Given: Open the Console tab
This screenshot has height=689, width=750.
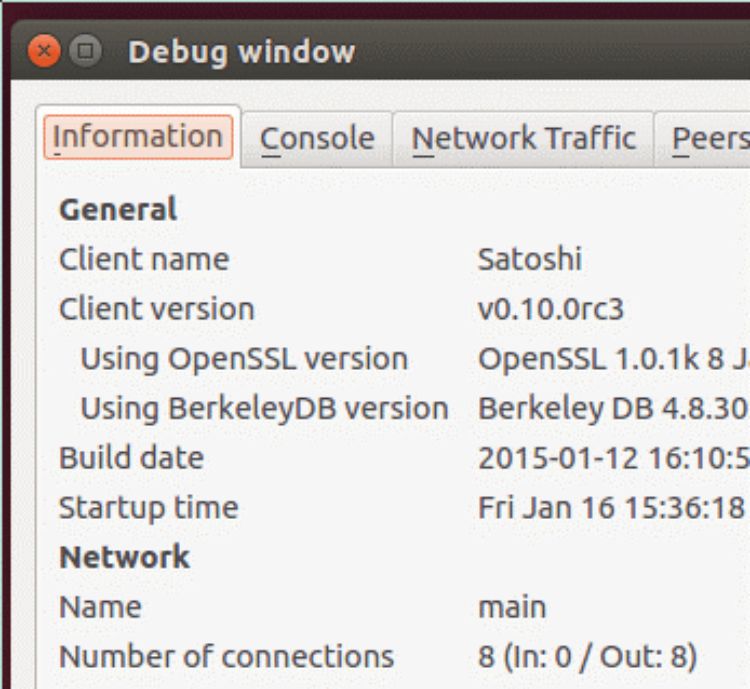Looking at the screenshot, I should (317, 138).
